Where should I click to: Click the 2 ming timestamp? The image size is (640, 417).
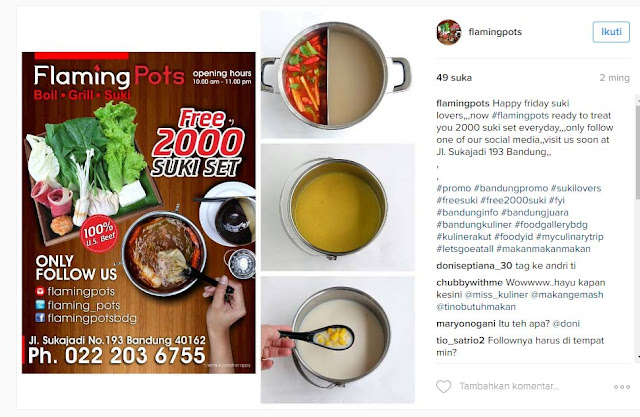coord(614,78)
